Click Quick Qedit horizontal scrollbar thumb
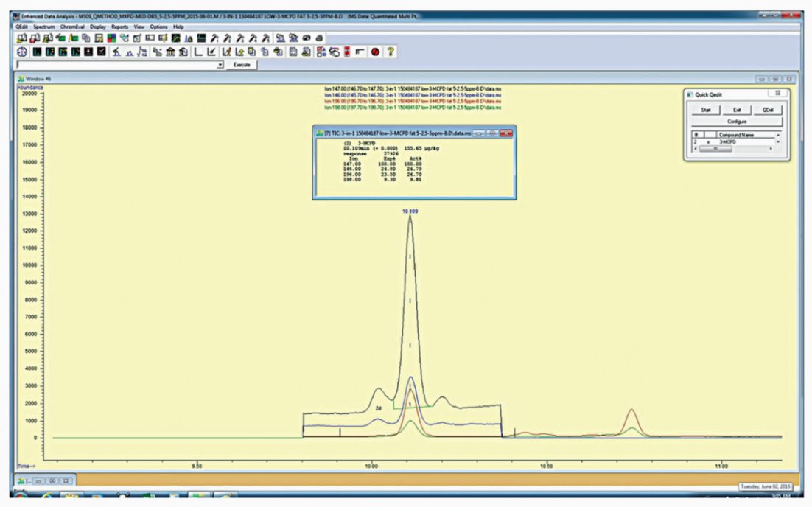This screenshot has width=812, height=507. (715, 149)
